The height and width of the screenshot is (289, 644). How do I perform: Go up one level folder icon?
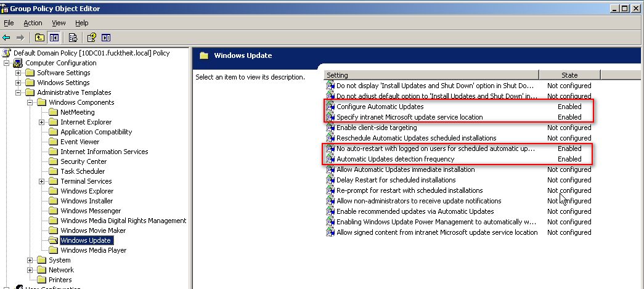point(39,38)
